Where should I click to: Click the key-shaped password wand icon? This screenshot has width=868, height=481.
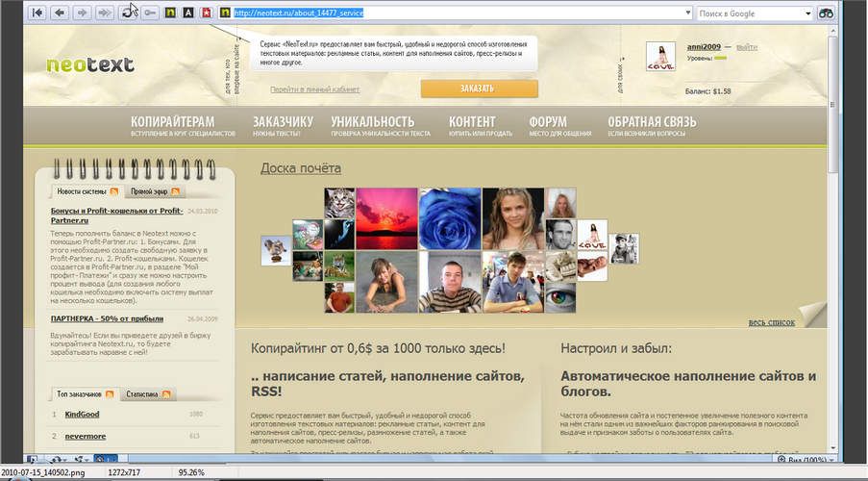point(150,13)
